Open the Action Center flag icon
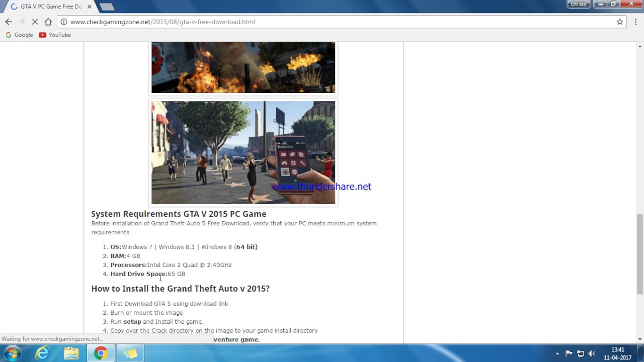This screenshot has height=362, width=644. coord(569,353)
